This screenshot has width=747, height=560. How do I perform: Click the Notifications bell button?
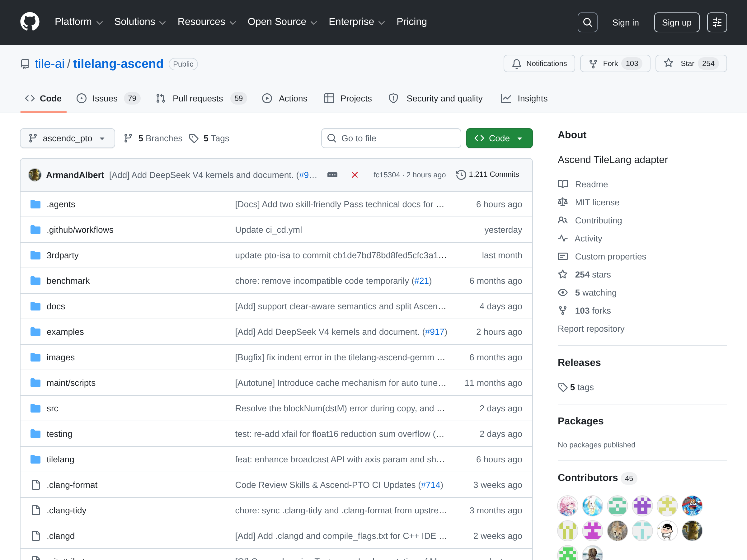pos(539,63)
